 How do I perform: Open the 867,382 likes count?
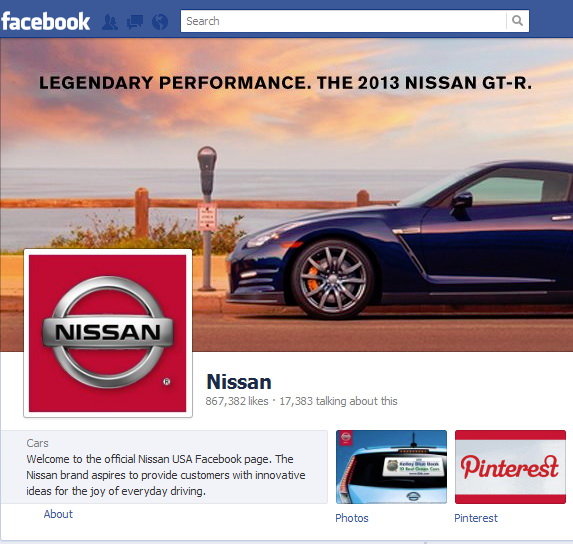coord(237,401)
